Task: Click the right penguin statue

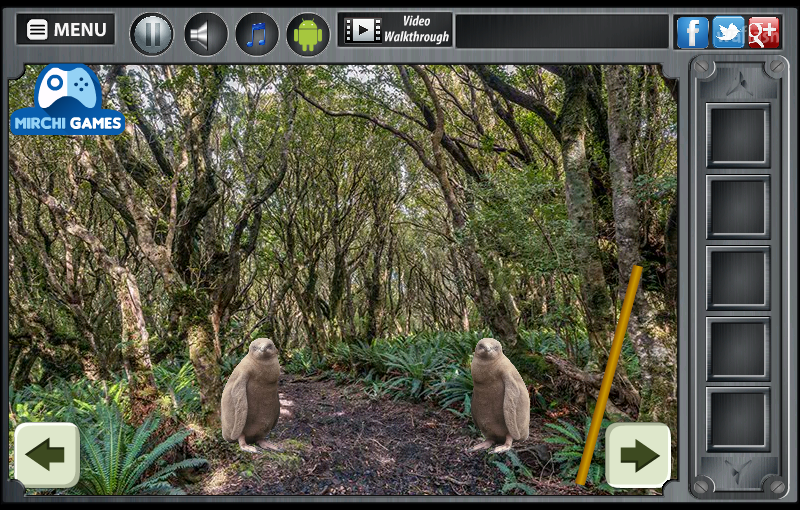Action: 500,395
